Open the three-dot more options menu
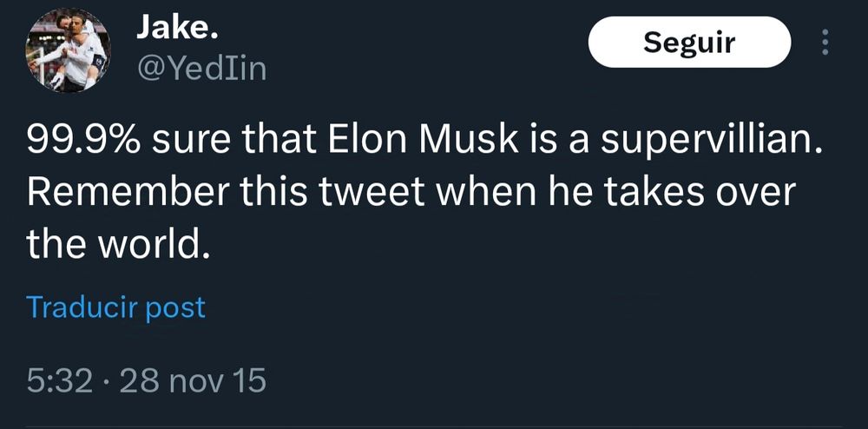868x429 pixels. pos(825,42)
